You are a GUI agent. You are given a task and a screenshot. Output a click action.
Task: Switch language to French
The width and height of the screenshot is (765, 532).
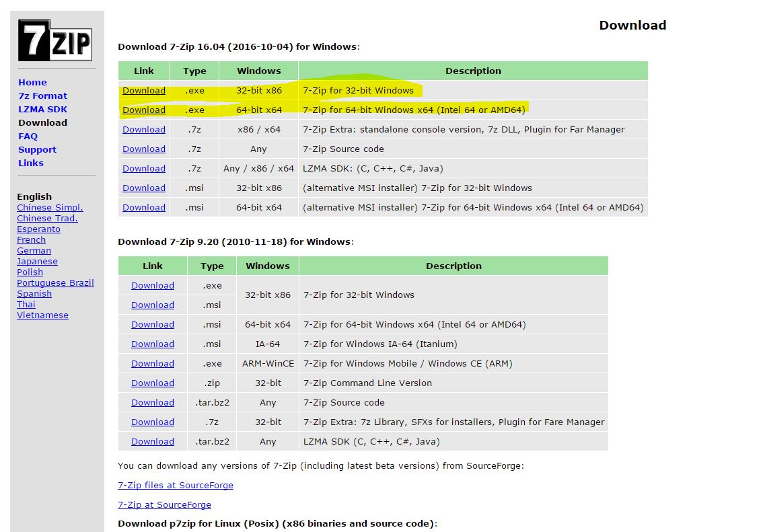click(x=31, y=240)
